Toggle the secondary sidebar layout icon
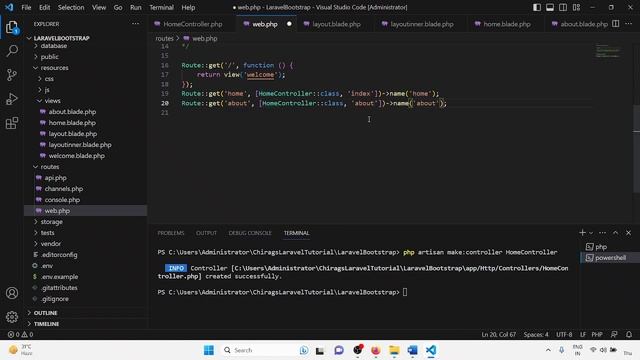This screenshot has height=360, width=640. (563, 7)
